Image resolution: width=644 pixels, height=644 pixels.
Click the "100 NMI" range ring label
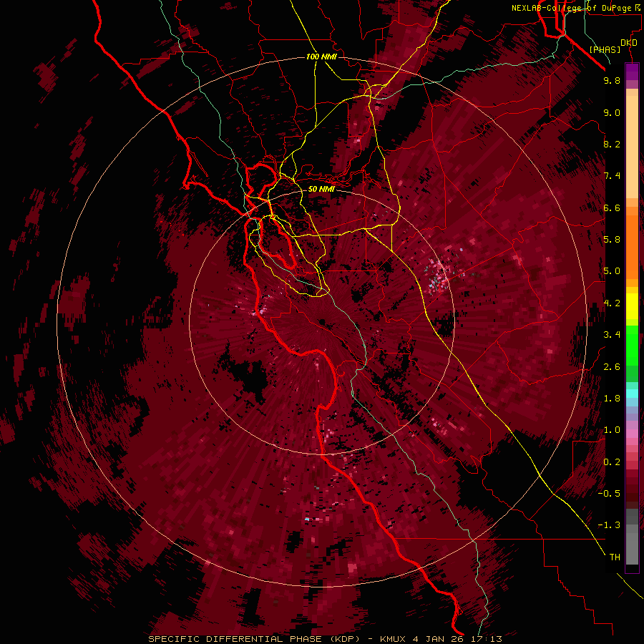click(x=321, y=57)
